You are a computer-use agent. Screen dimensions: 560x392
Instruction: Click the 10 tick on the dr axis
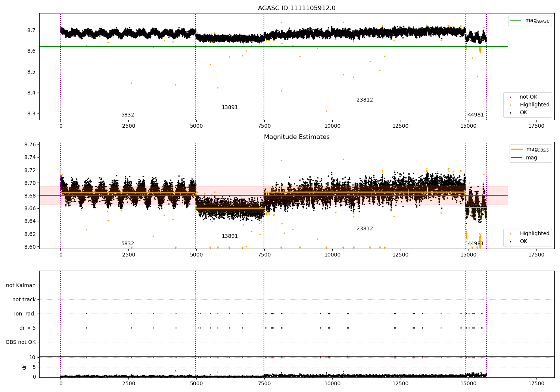click(x=32, y=358)
